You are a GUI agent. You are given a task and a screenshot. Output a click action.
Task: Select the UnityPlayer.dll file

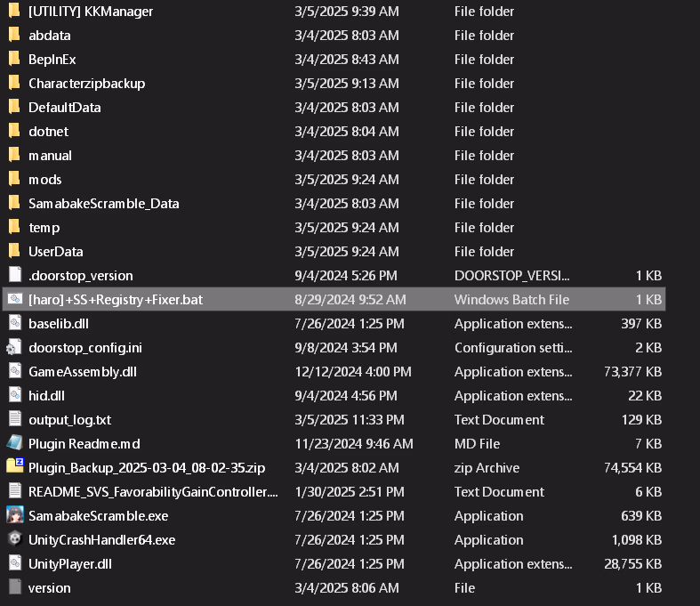[x=69, y=563]
